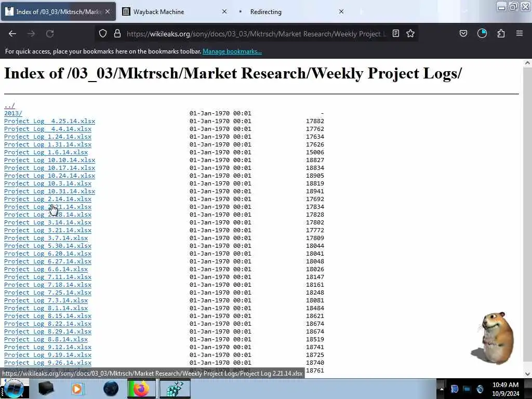Open the Manage bookmarks link
Image resolution: width=532 pixels, height=399 pixels.
click(x=232, y=51)
